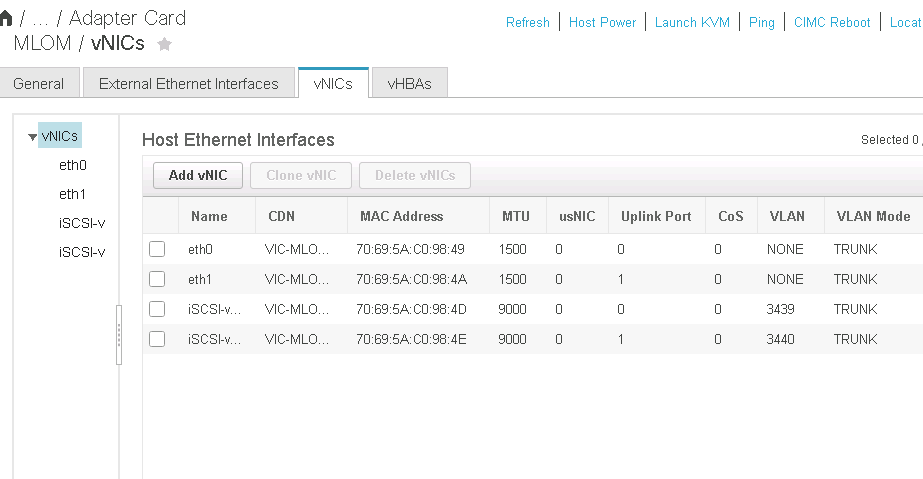Click the Ping link
Image resolution: width=923 pixels, height=479 pixels.
[x=762, y=22]
